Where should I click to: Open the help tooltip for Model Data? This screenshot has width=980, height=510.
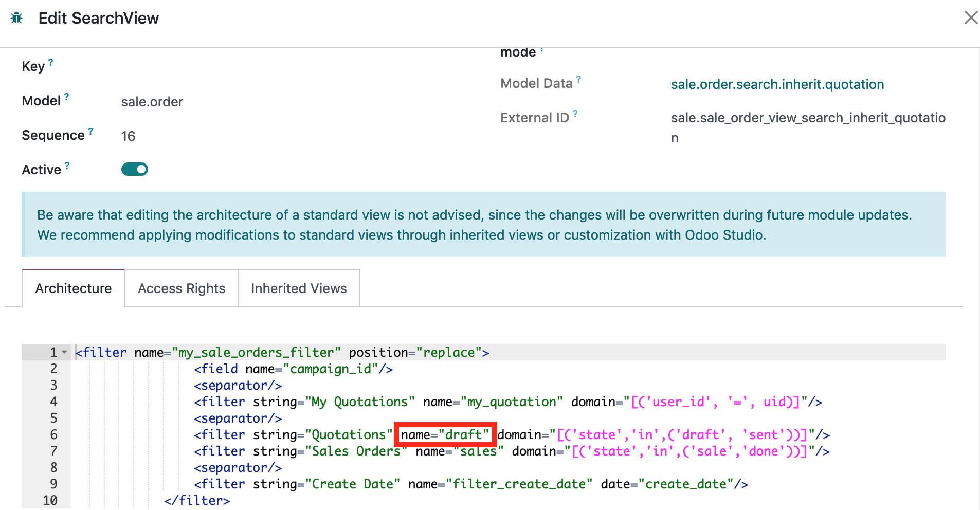579,78
